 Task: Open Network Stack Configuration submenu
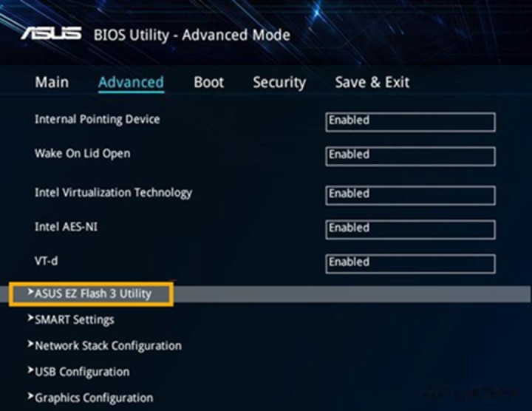108,345
